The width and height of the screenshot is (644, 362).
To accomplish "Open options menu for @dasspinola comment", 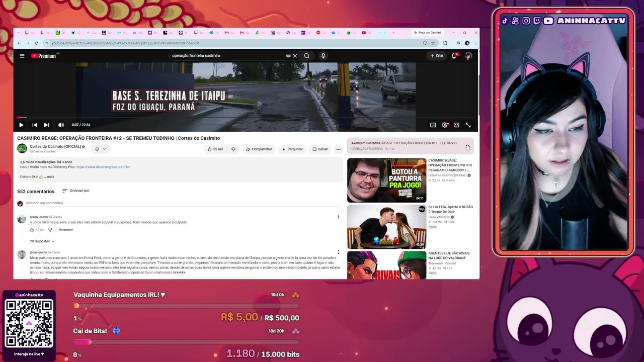I will click(338, 252).
